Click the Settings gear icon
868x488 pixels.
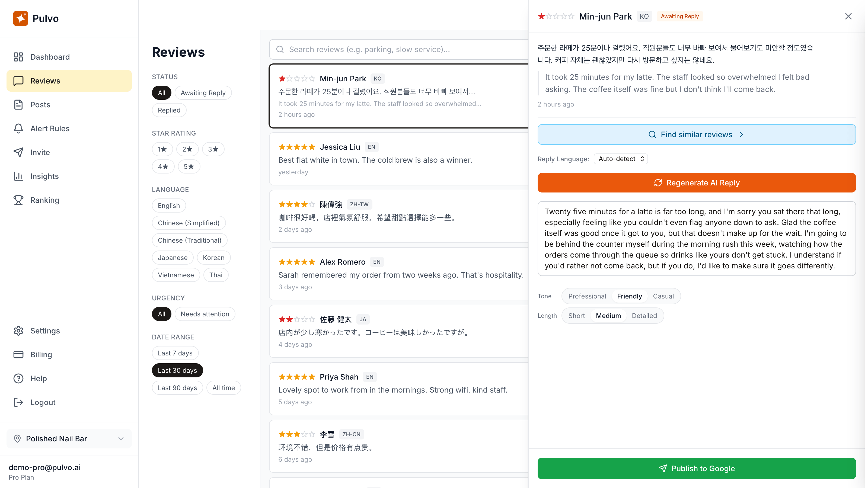coord(18,331)
